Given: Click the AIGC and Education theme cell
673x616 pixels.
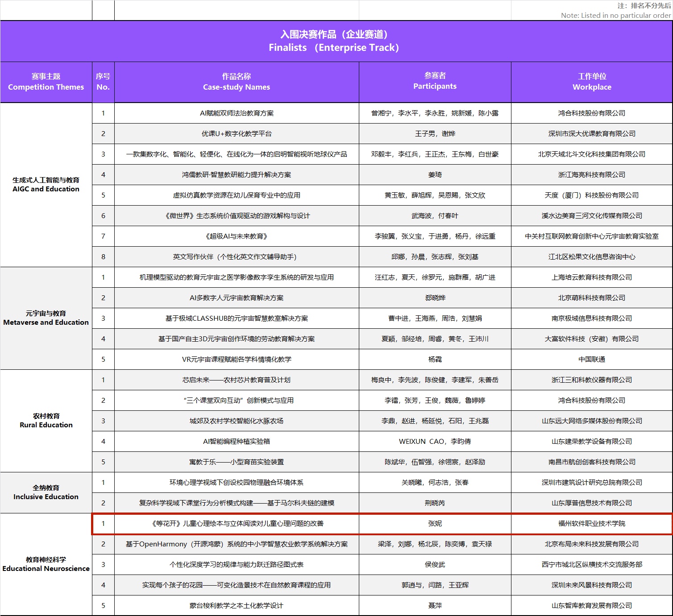Looking at the screenshot, I should point(46,185).
